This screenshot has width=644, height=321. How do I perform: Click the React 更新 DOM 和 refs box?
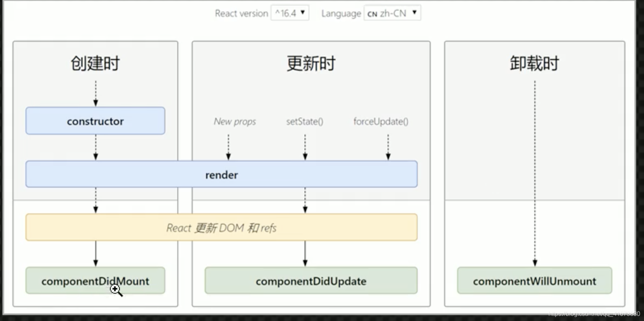[x=222, y=228]
